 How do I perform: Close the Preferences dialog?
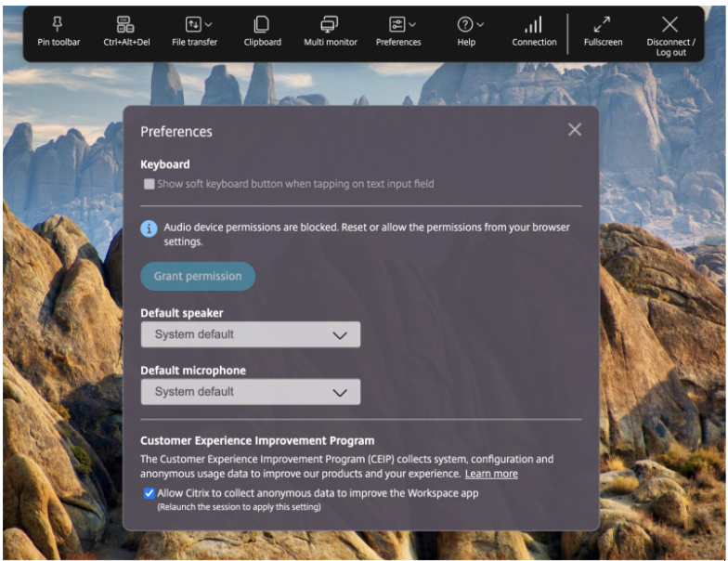point(575,130)
